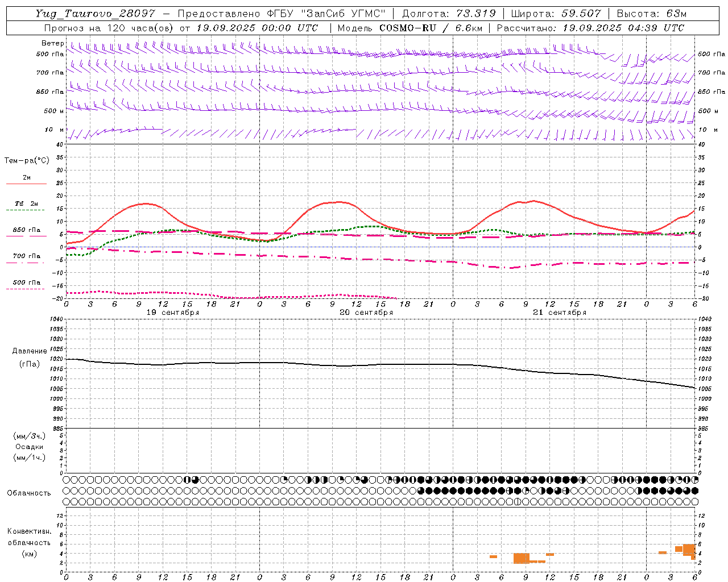The width and height of the screenshot is (728, 582).
Task: Select the 'Широта: 59.507' latitude value
Action: coord(555,14)
